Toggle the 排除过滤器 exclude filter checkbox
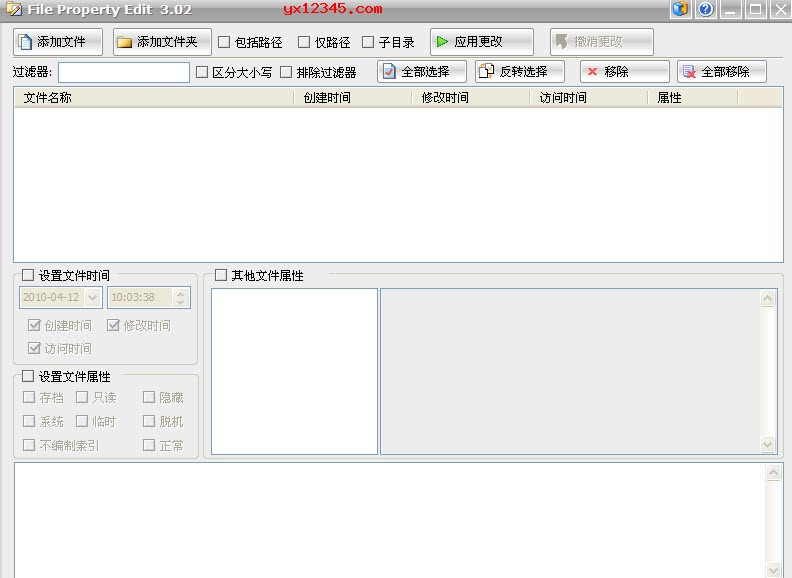 pyautogui.click(x=286, y=72)
